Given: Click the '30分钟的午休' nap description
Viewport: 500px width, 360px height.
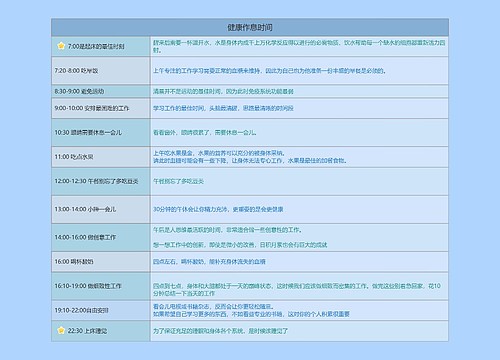Looking at the screenshot, I should [218, 209].
